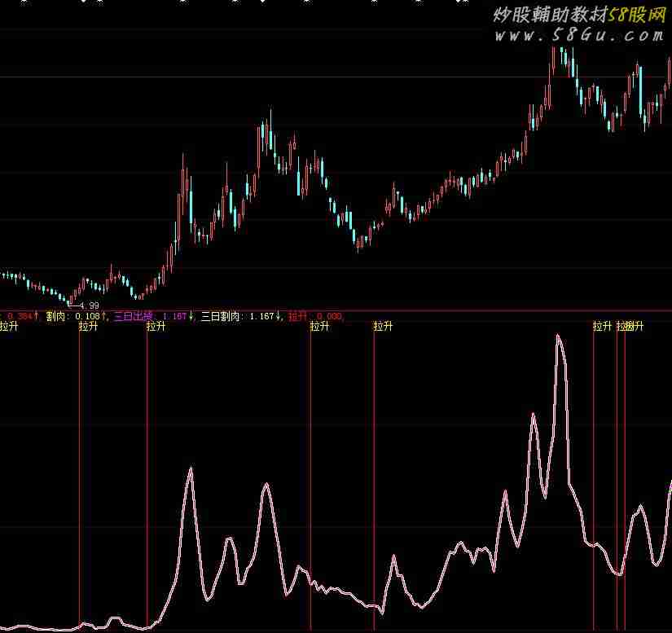Click the red 0.384 indicator value

tap(20, 316)
